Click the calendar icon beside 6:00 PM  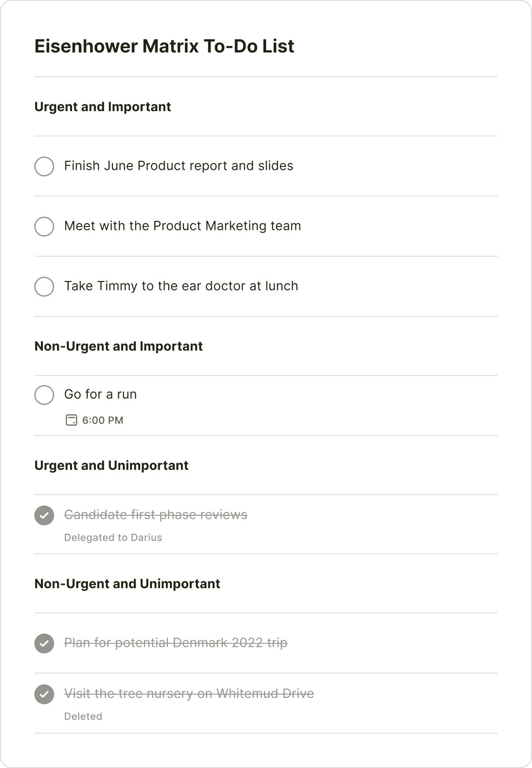click(71, 420)
